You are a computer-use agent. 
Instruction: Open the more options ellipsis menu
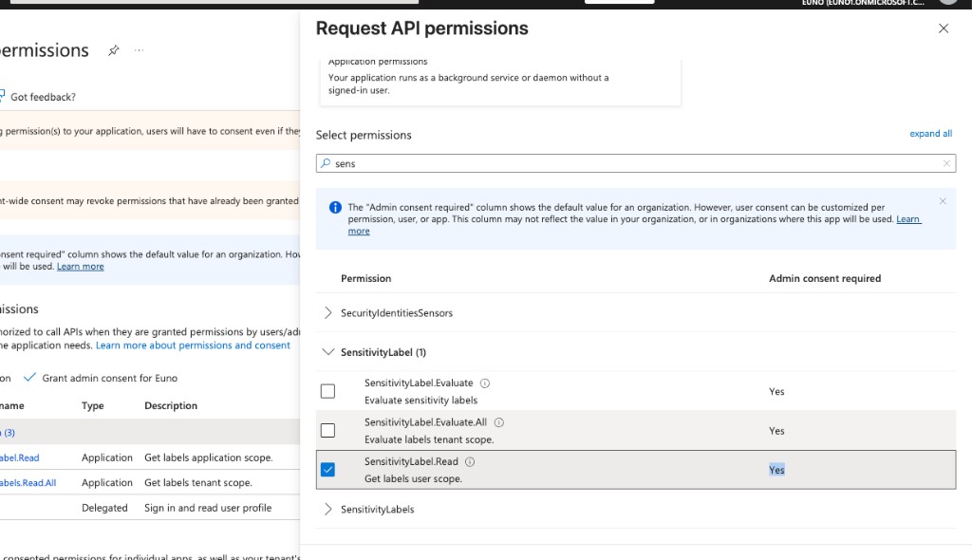[139, 50]
